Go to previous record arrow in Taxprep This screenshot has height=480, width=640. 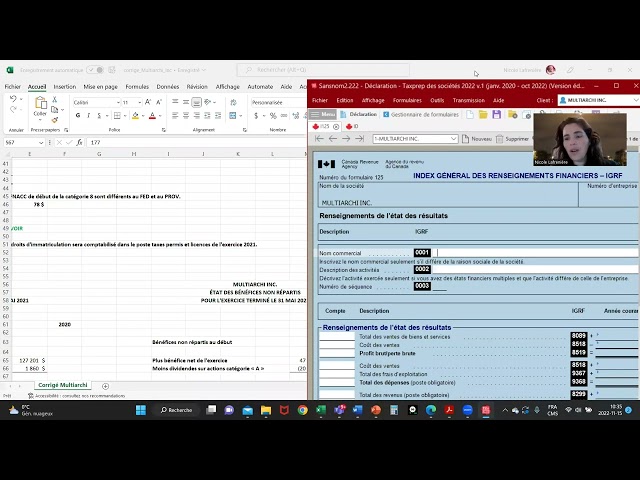pyautogui.click(x=333, y=139)
